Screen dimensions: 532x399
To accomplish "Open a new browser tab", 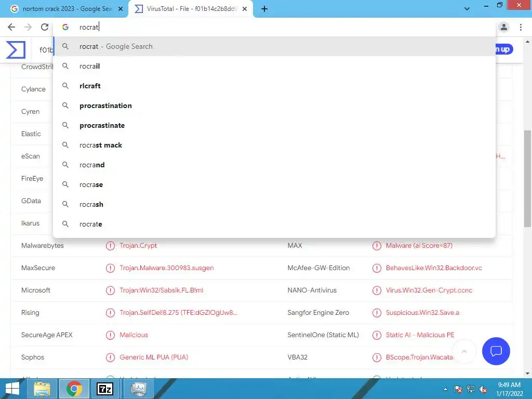I will coord(264,9).
